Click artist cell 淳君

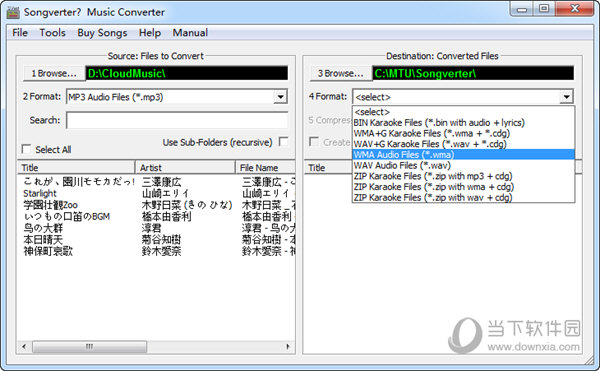point(152,228)
